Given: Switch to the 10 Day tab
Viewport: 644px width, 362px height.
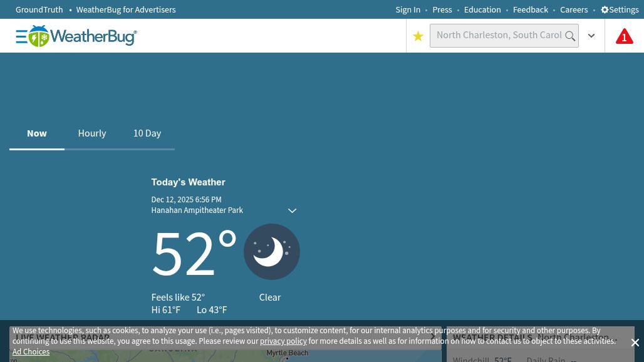Looking at the screenshot, I should 147,133.
